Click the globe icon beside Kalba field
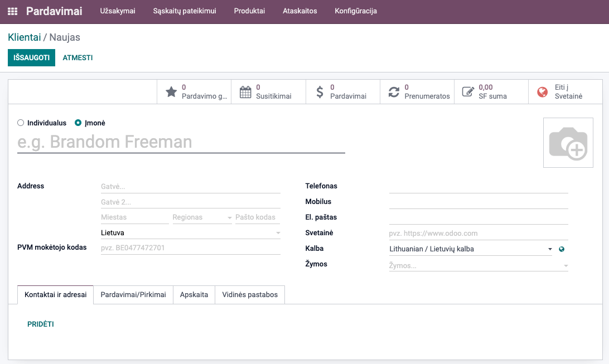The height and width of the screenshot is (364, 609). tap(562, 249)
